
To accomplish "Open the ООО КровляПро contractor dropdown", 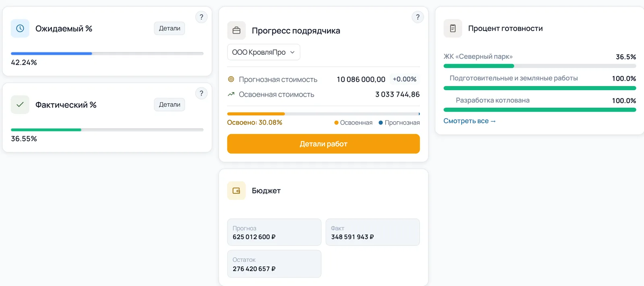I will [x=264, y=52].
